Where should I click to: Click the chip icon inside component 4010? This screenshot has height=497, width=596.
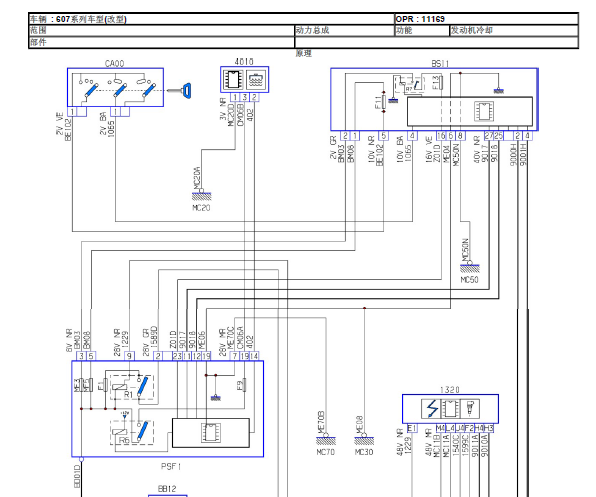tap(233, 79)
